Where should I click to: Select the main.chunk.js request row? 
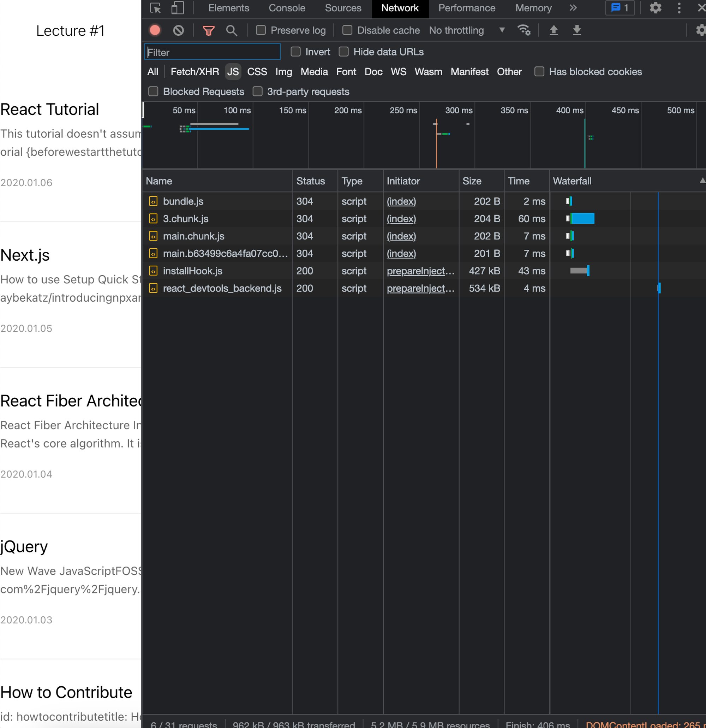(x=424, y=236)
